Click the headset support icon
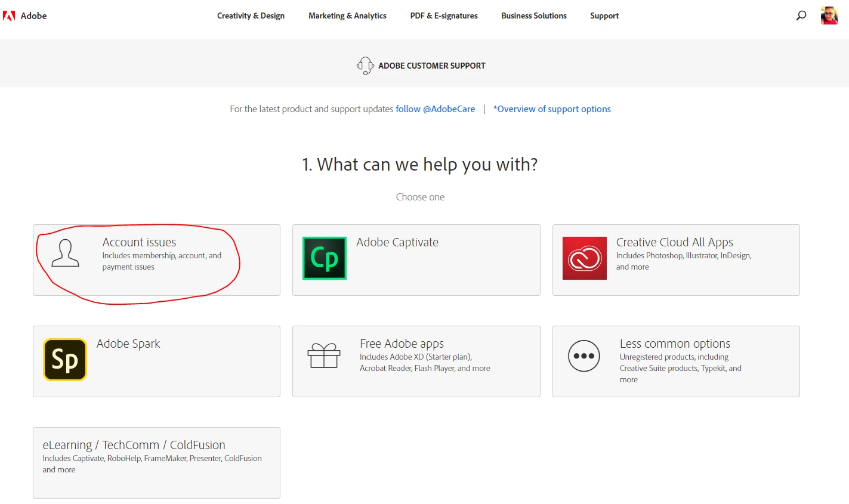 click(x=365, y=66)
